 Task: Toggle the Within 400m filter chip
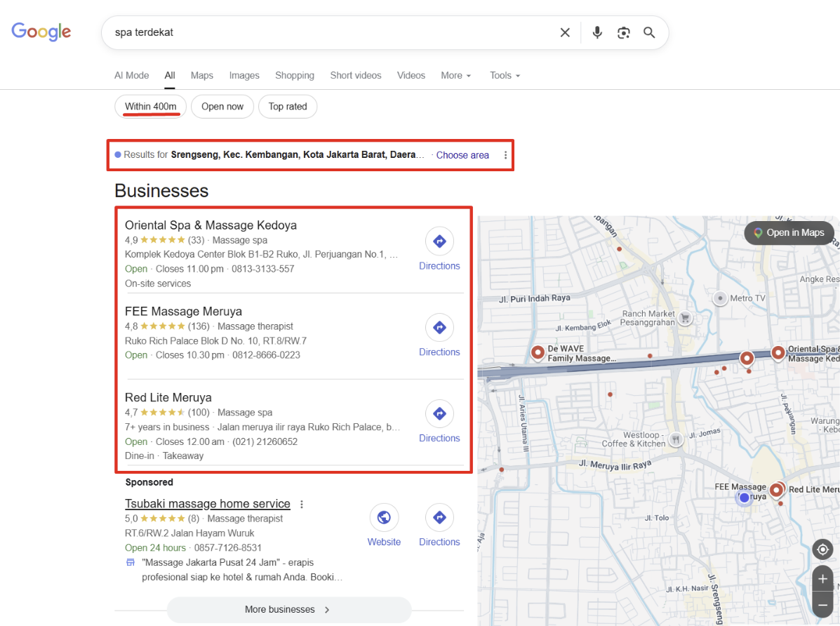pyautogui.click(x=151, y=107)
